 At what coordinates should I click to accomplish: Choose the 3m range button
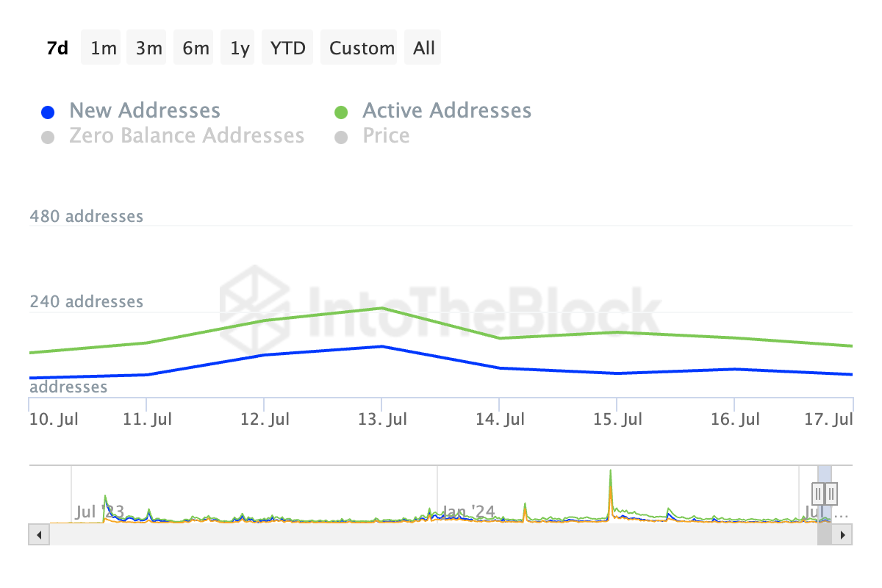click(x=149, y=48)
